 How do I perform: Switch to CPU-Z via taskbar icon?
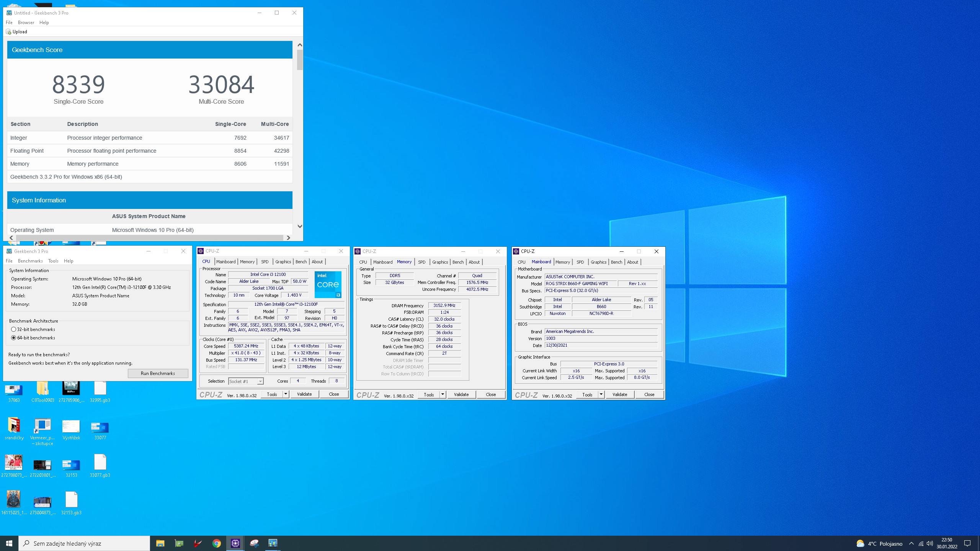(235, 543)
